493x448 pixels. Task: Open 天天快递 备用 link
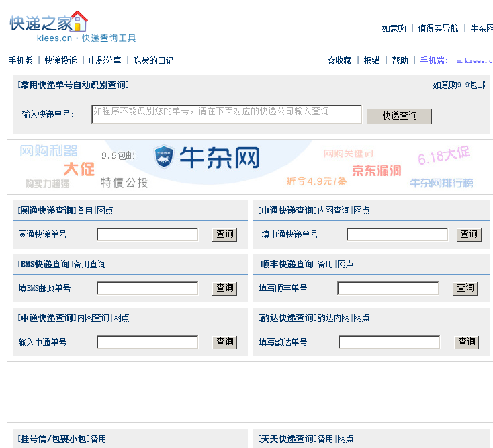pos(325,439)
